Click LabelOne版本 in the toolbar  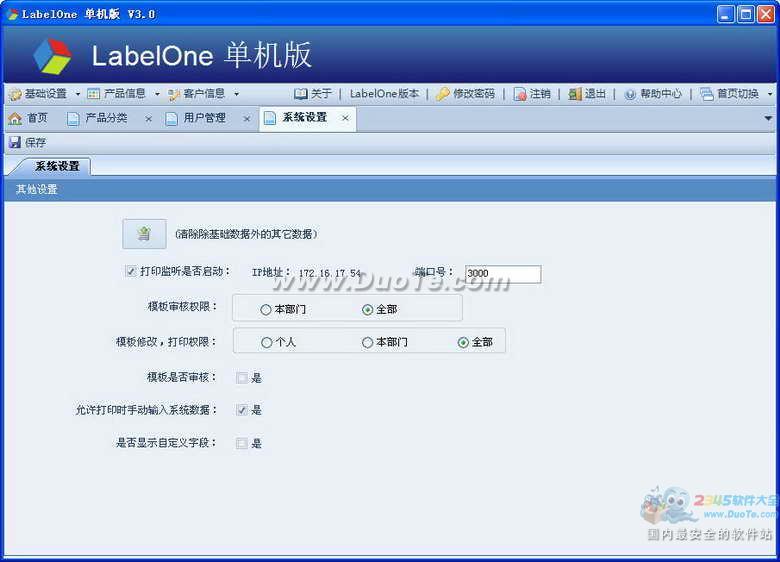(384, 94)
